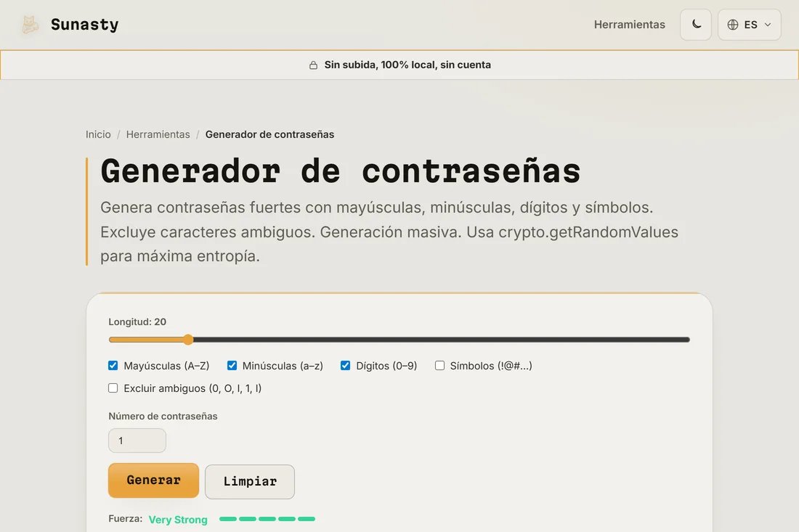Enable the Excluir ambiguos checkbox

tap(113, 388)
